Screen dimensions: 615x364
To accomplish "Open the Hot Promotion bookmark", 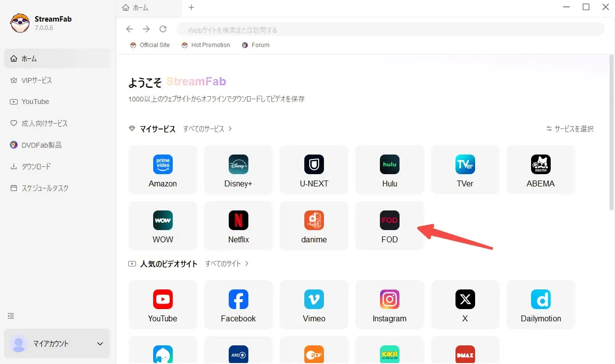I will [206, 45].
